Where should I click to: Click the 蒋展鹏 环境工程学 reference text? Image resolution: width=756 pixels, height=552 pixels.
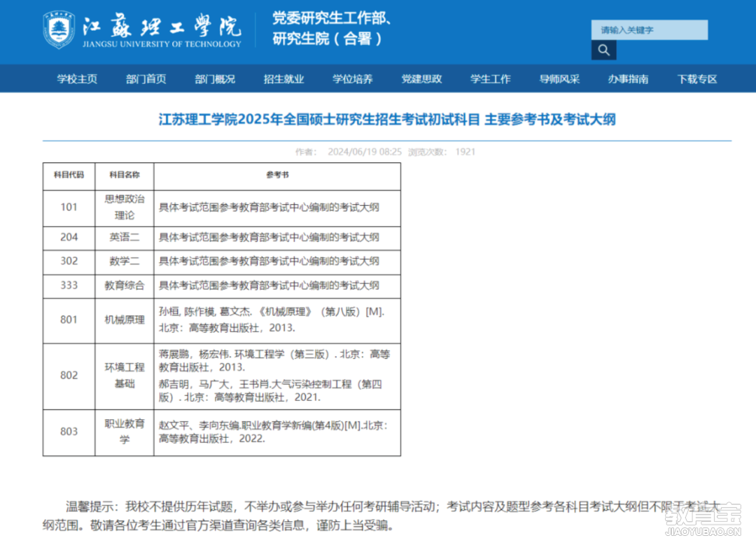pos(274,360)
